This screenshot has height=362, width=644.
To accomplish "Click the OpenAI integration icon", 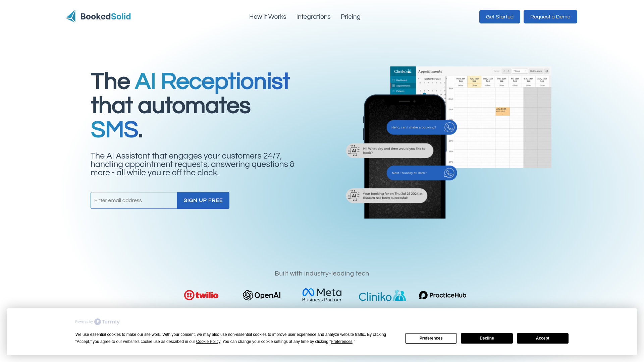I will [261, 295].
